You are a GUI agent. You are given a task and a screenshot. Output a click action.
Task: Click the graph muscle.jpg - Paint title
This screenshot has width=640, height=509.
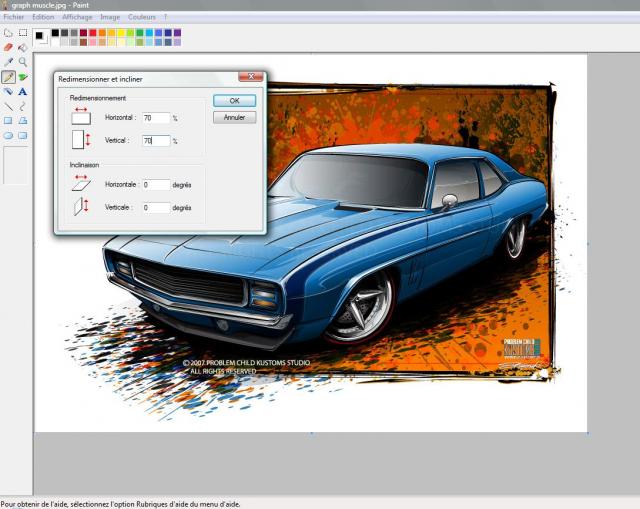click(50, 5)
